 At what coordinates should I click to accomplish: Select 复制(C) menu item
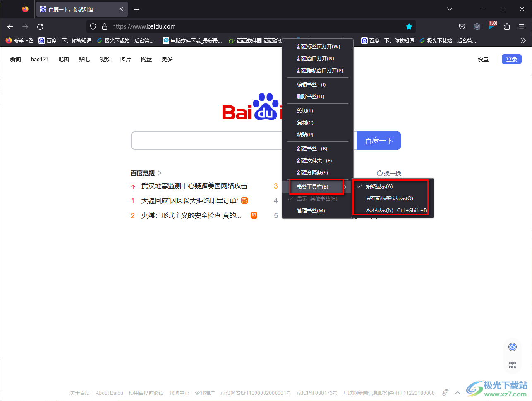pyautogui.click(x=318, y=123)
